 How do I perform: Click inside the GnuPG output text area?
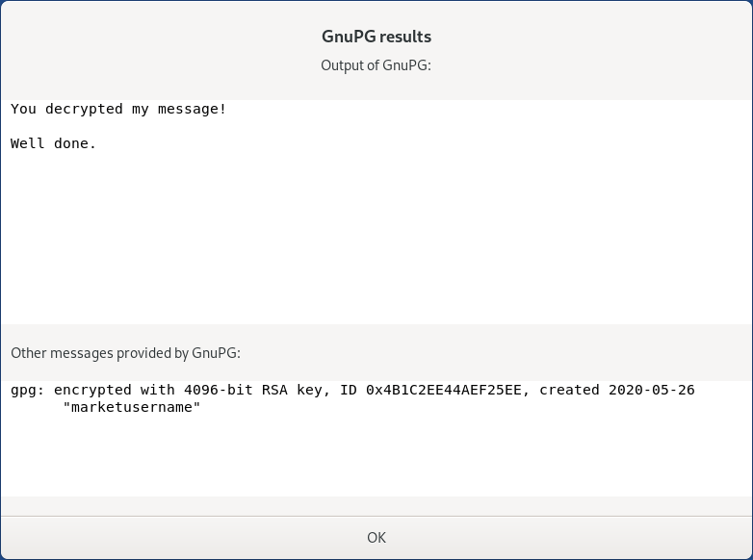pos(376,230)
